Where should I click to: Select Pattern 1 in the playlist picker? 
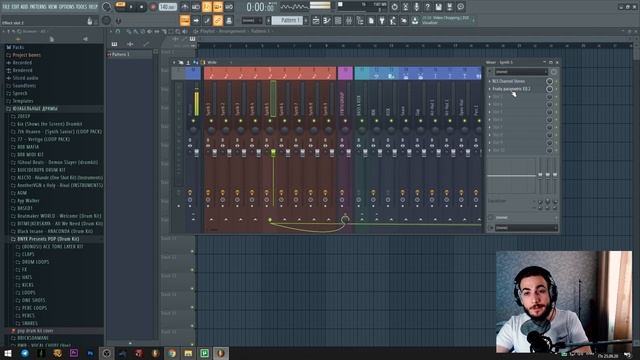point(130,54)
